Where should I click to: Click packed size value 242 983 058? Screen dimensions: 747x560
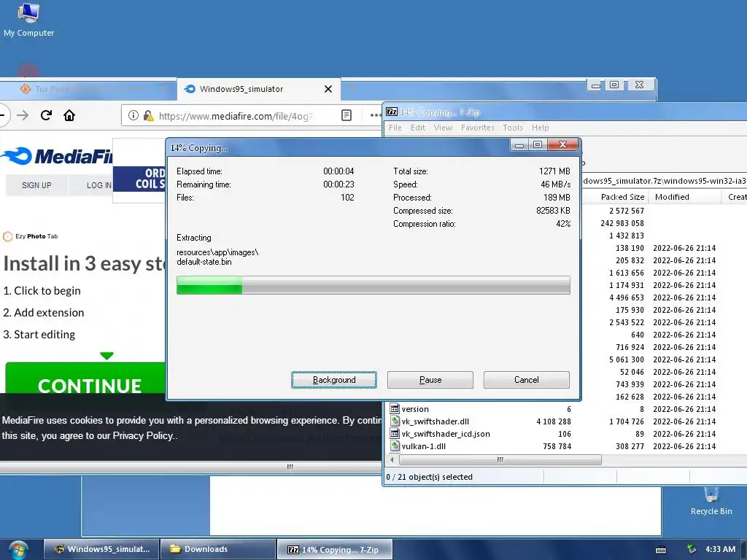click(x=622, y=223)
